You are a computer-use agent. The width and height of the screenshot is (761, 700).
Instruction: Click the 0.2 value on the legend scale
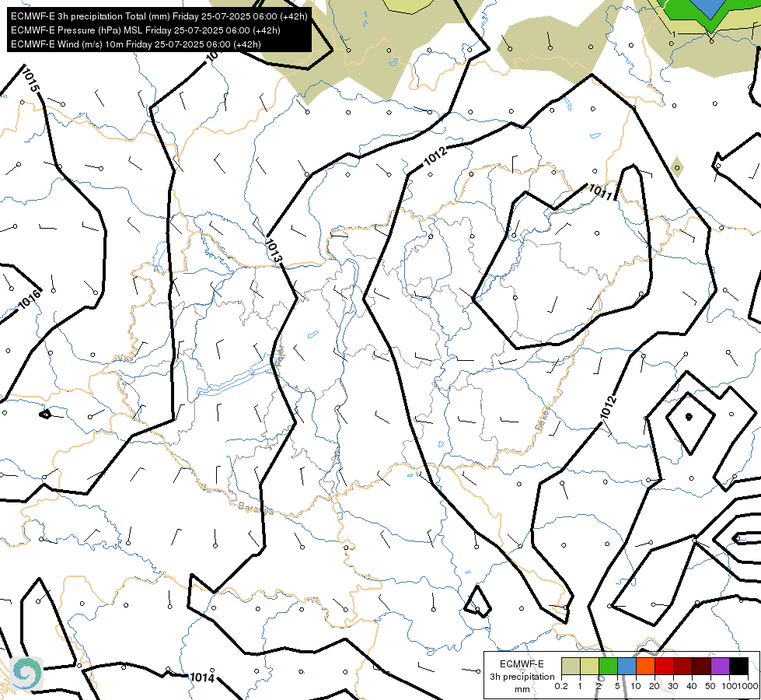tap(561, 687)
